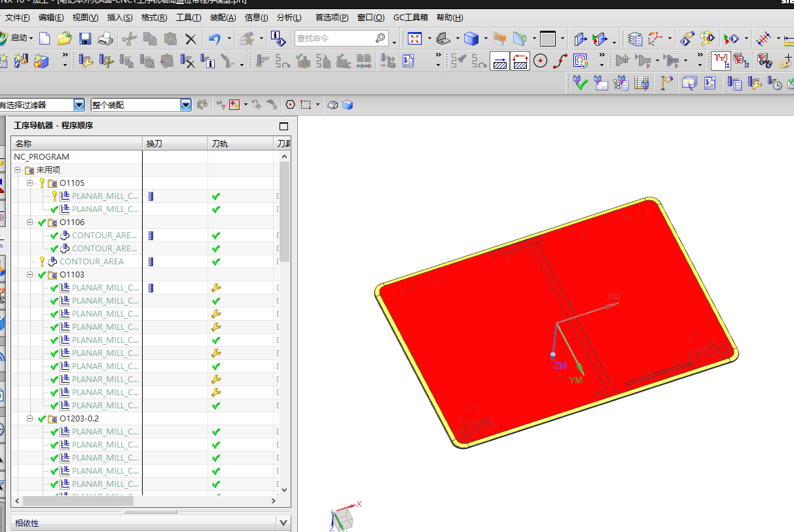This screenshot has width=794, height=532.
Task: Toggle the hexagon snap point icon
Action: point(291,105)
